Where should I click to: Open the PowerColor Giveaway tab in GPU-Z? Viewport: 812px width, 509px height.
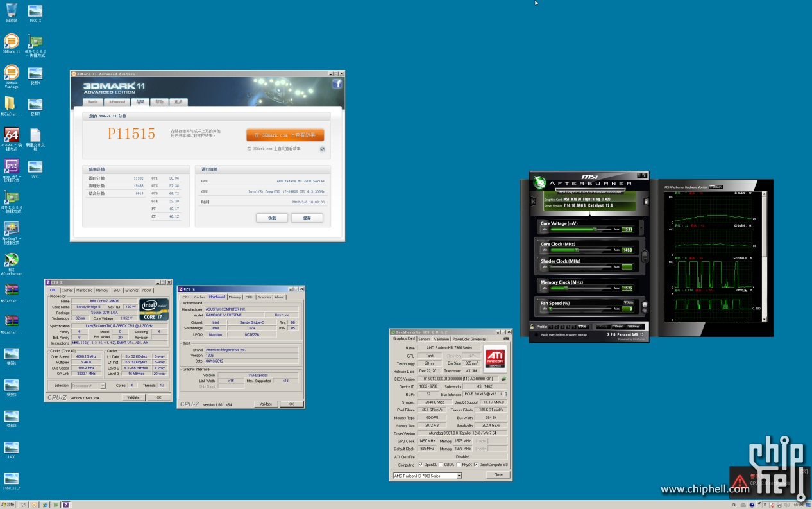coord(468,339)
